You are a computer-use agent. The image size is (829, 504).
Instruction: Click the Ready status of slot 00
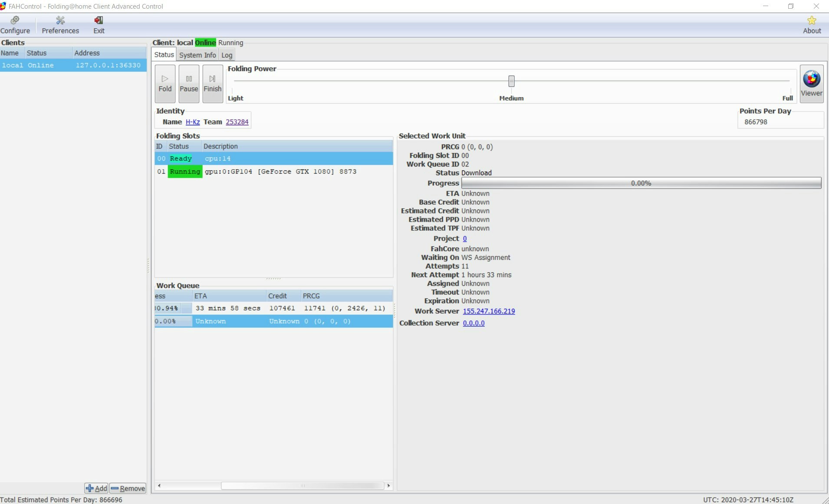coord(181,159)
